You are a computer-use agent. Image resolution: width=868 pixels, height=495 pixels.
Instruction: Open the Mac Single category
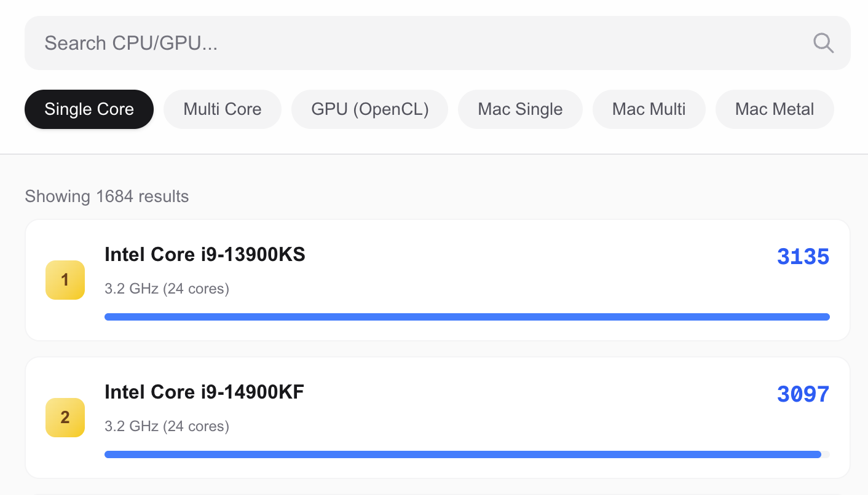coord(520,109)
